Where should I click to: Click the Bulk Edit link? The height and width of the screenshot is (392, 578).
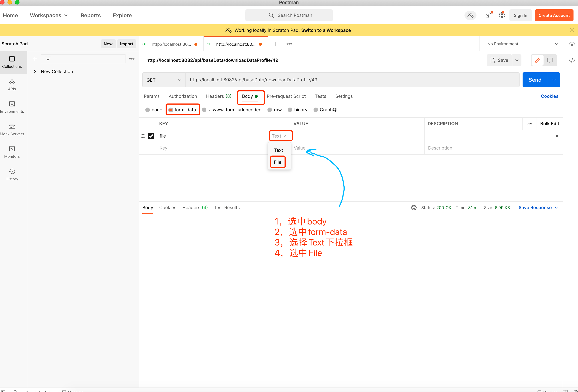click(x=549, y=124)
